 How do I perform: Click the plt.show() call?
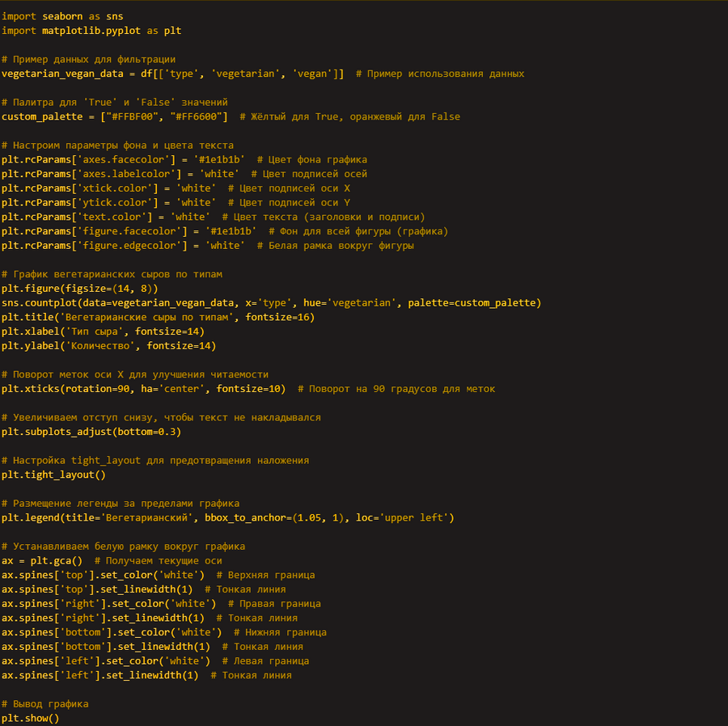click(31, 718)
